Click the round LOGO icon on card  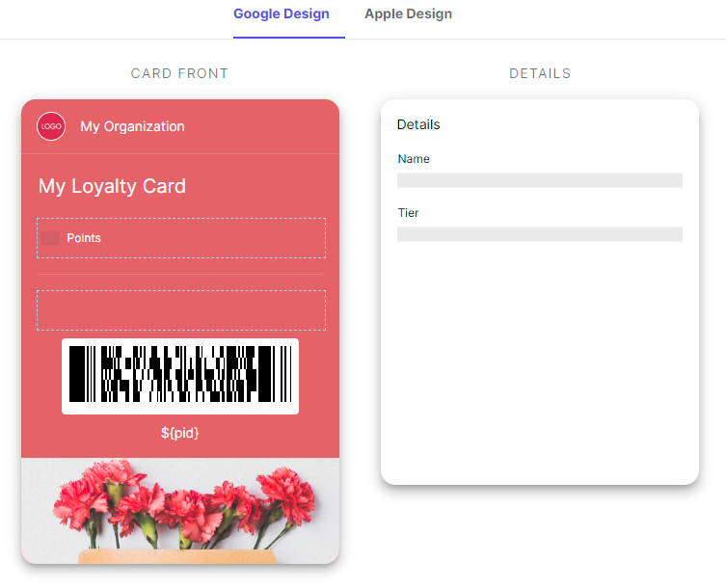(x=51, y=126)
